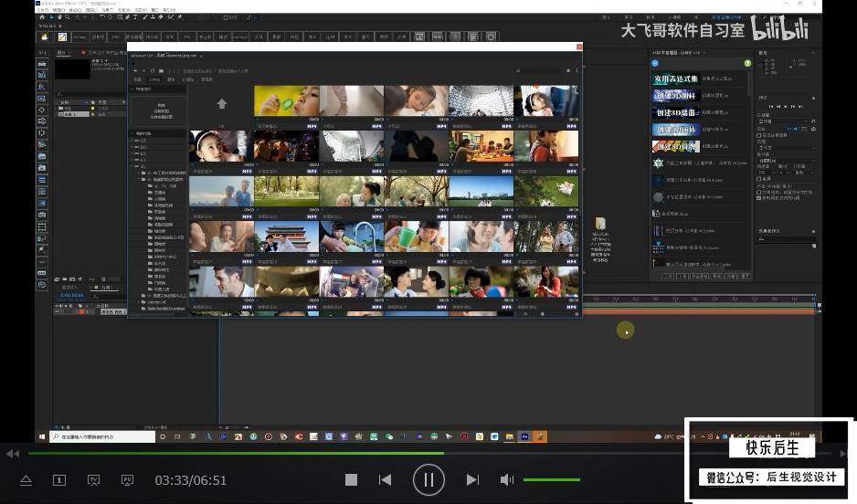Adjust the green volume slider

click(x=552, y=480)
